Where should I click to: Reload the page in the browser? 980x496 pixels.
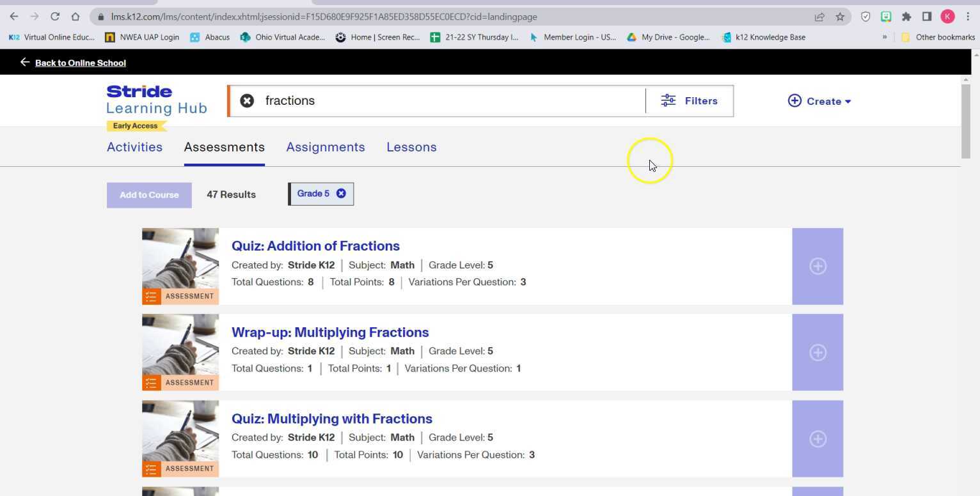pyautogui.click(x=55, y=17)
